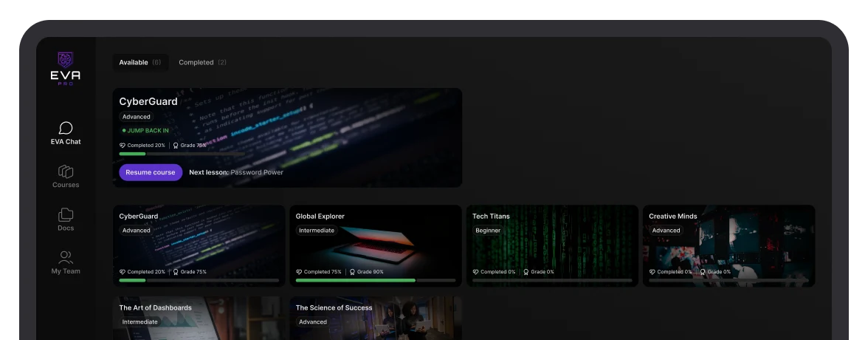This screenshot has width=868, height=340.
Task: Click Next lesson: Password Power
Action: pos(236,172)
